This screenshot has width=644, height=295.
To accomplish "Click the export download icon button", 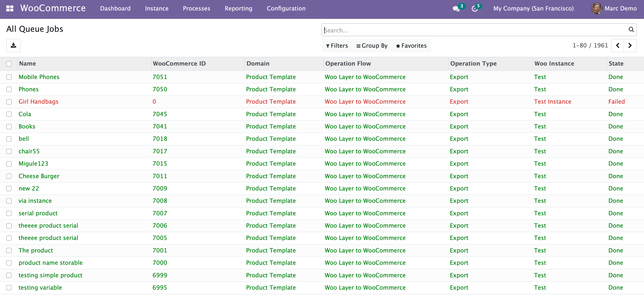I will (13, 45).
